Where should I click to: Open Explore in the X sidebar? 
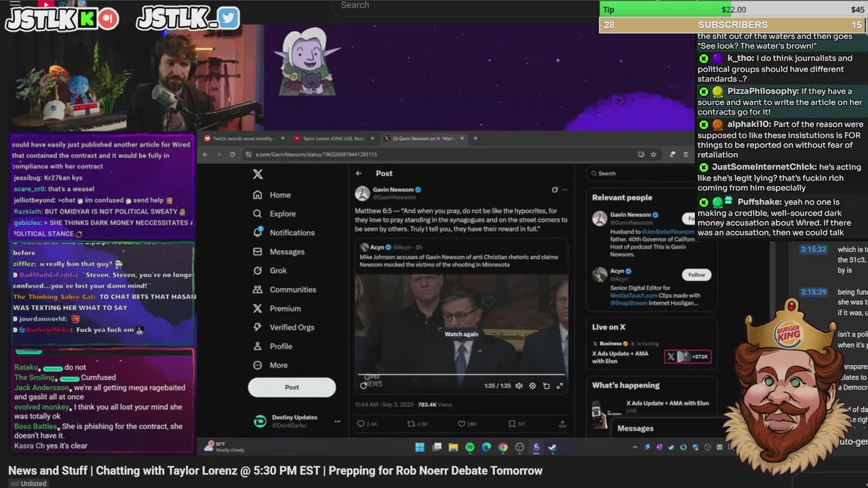[x=274, y=213]
